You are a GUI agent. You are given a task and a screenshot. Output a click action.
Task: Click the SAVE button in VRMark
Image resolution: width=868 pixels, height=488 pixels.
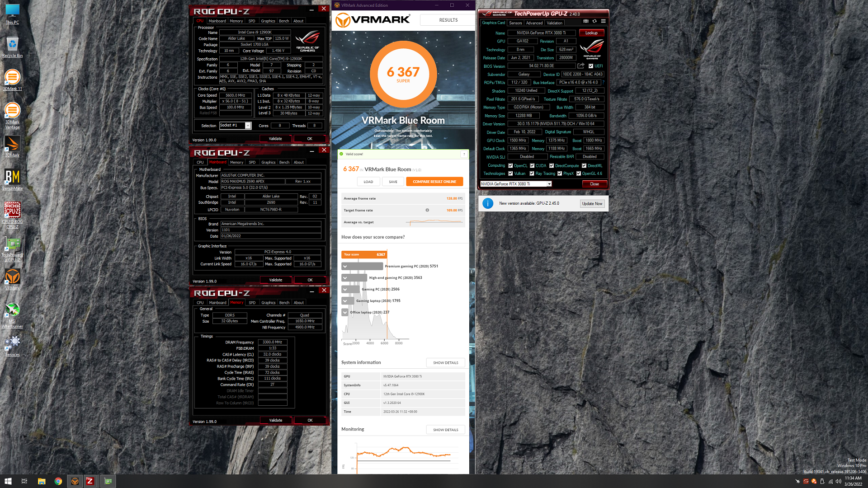click(x=393, y=182)
